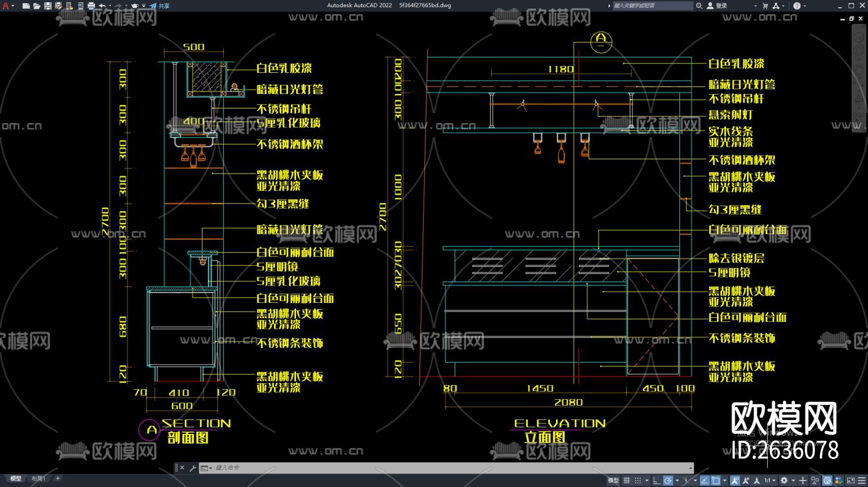Expand the Help dropdown arrow

point(805,6)
